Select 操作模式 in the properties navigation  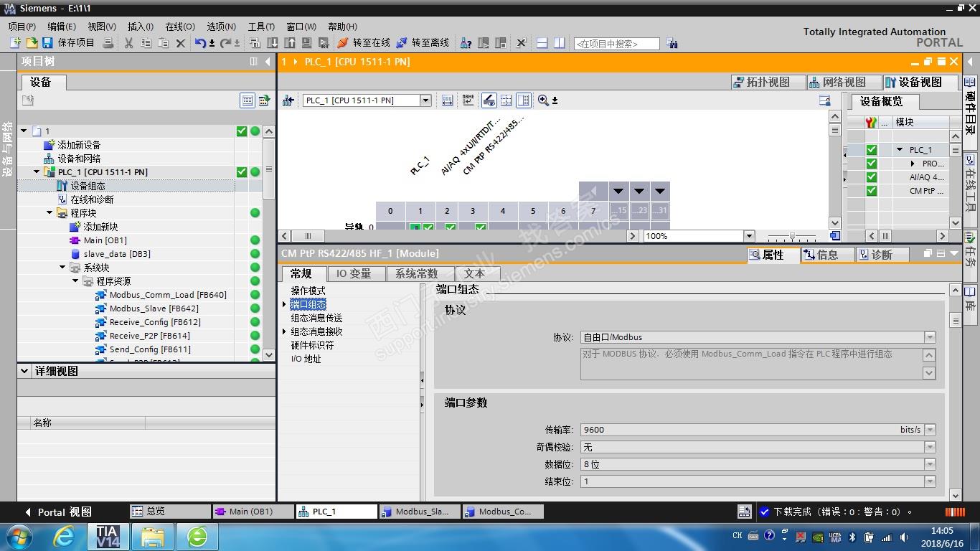(x=308, y=291)
